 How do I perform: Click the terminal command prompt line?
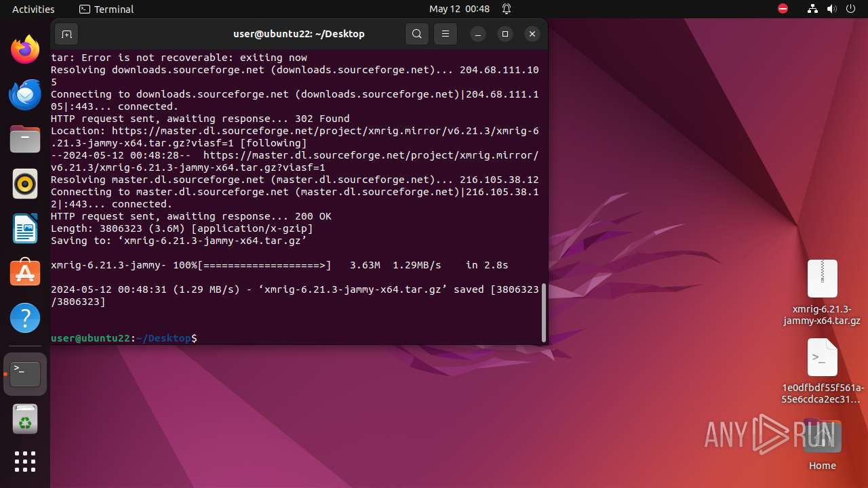tap(124, 338)
